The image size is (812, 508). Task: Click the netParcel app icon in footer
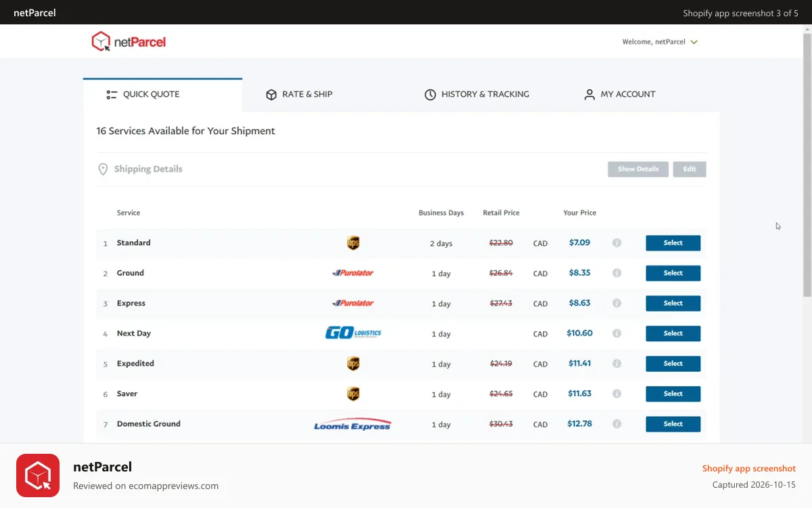pos(38,475)
